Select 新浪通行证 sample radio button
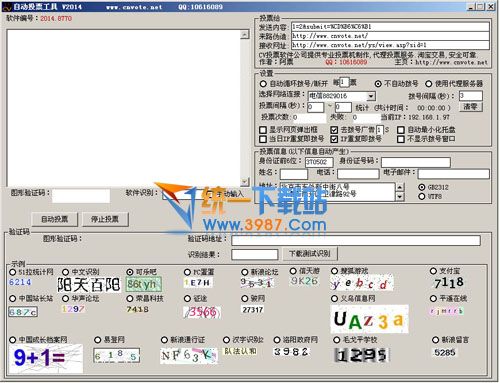Screen dimensions: 500x383 [x=164, y=340]
